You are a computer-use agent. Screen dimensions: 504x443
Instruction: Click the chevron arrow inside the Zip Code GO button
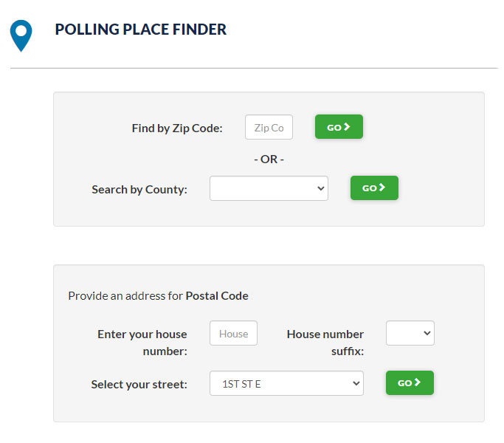coord(347,127)
